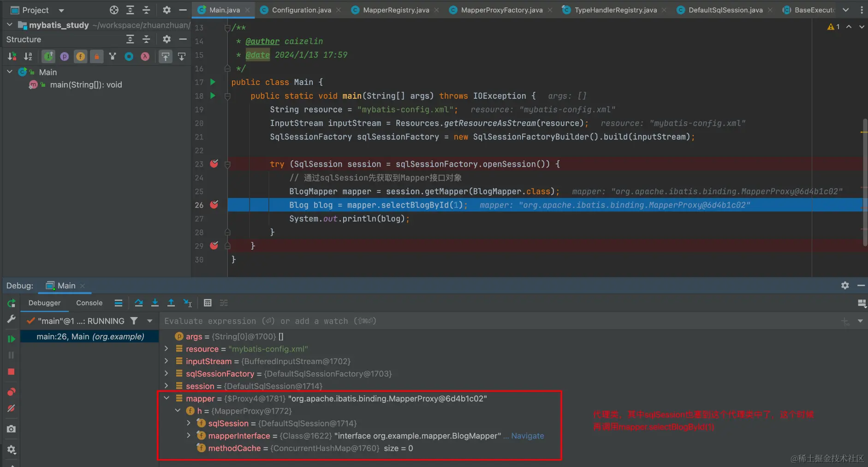Screen dimensions: 868x467
Task: Click the warning indicator in editor
Action: pos(833,27)
